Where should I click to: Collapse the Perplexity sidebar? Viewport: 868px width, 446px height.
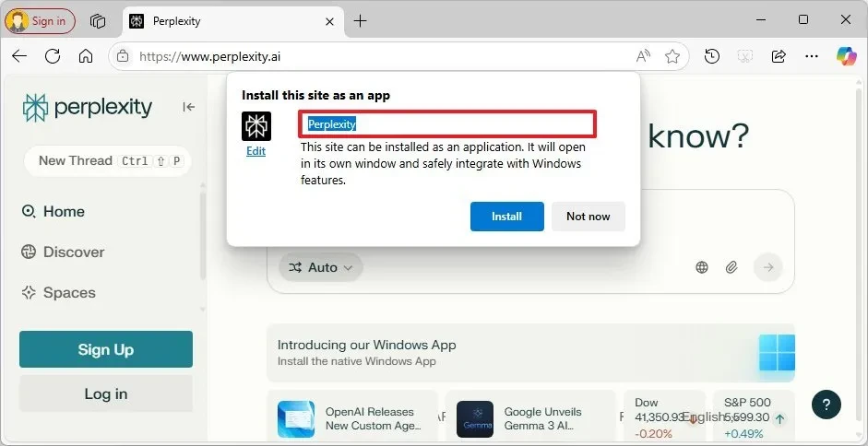tap(189, 107)
